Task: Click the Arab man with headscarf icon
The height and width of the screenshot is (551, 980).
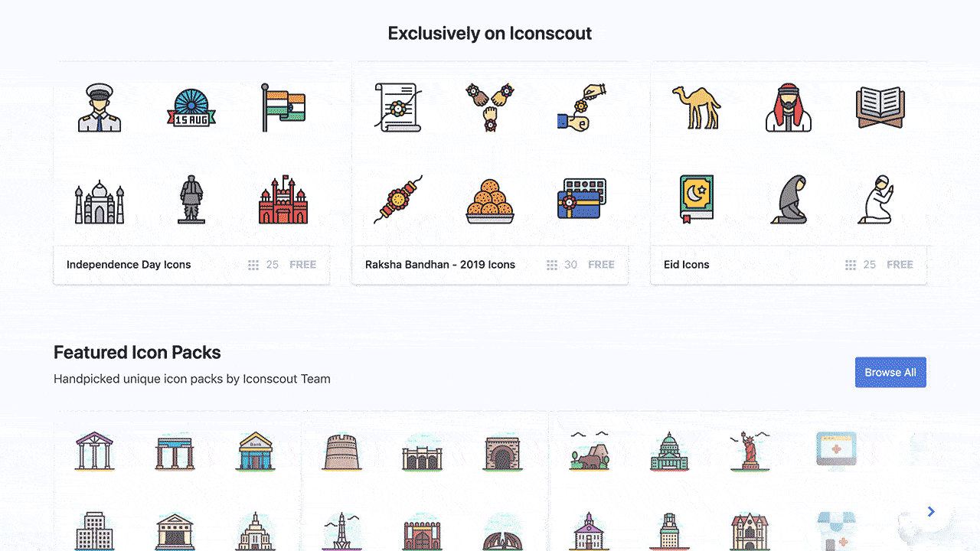Action: click(789, 108)
